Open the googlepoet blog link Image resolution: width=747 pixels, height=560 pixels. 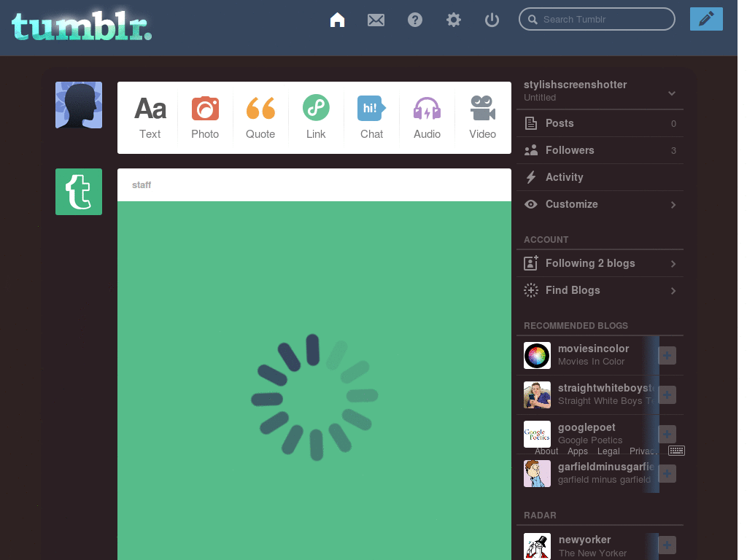click(x=587, y=427)
